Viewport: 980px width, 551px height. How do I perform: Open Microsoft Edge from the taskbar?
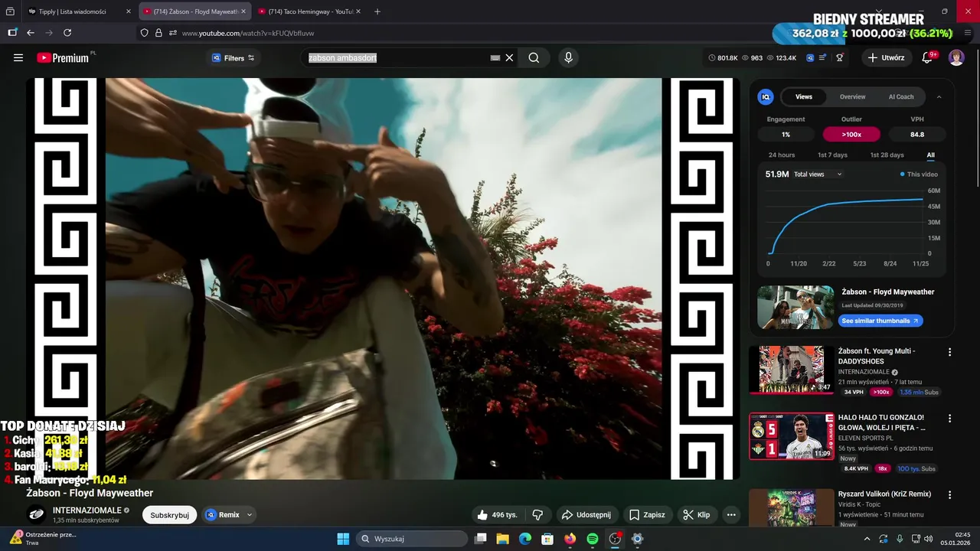(x=525, y=539)
